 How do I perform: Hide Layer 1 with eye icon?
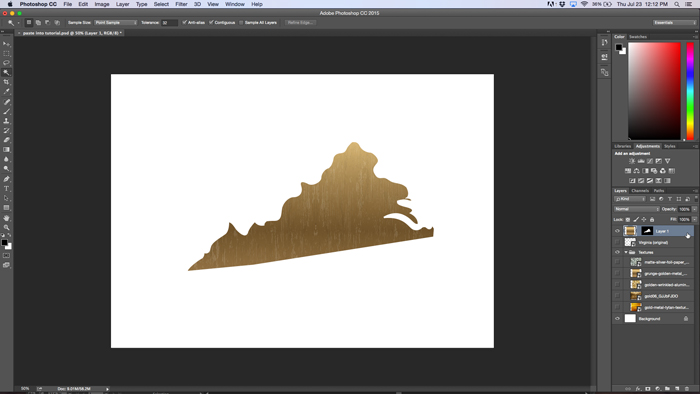click(617, 231)
